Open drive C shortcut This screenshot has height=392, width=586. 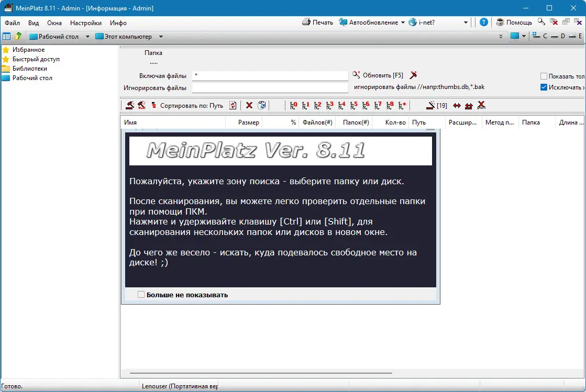[x=540, y=36]
